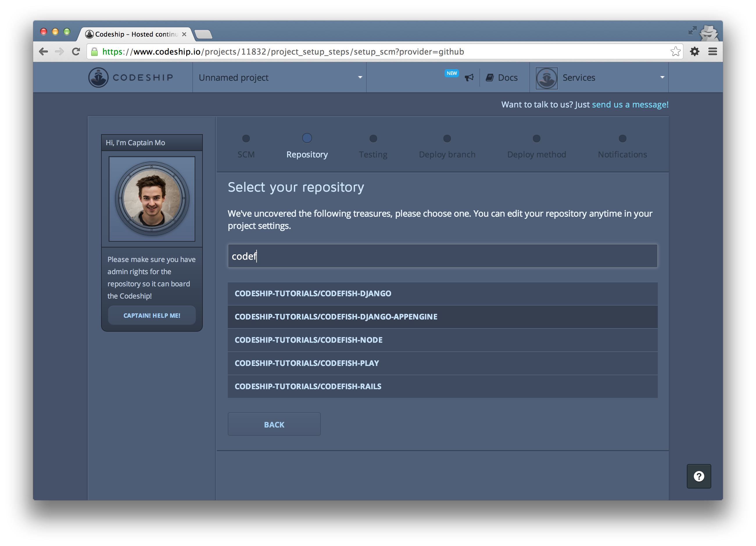Click the Codeship ship logo icon
Viewport: 756px width, 546px height.
tap(98, 78)
